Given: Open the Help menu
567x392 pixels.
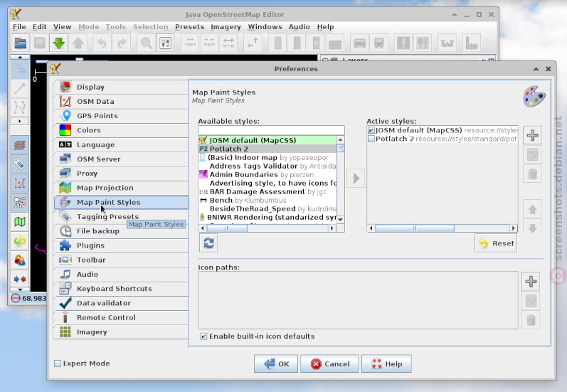Looking at the screenshot, I should (x=325, y=27).
